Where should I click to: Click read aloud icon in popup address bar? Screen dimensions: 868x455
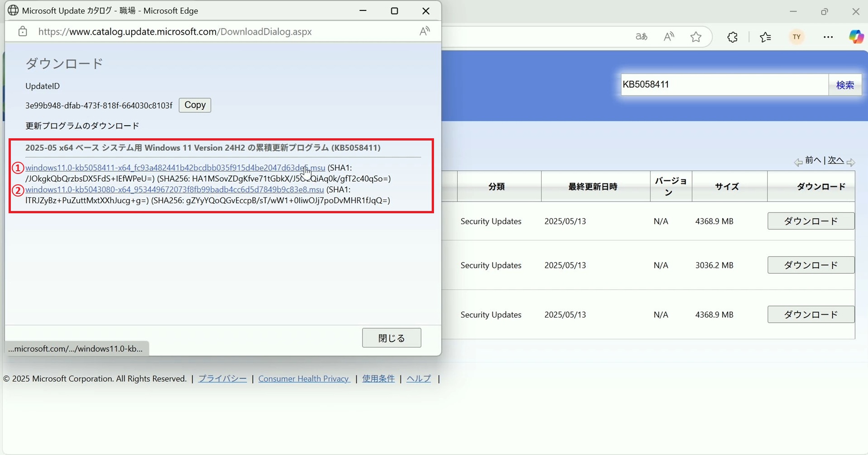pyautogui.click(x=425, y=31)
